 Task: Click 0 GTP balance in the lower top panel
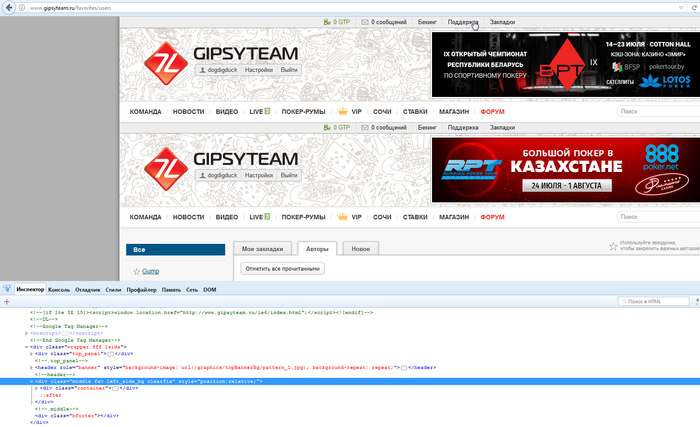[x=337, y=127]
